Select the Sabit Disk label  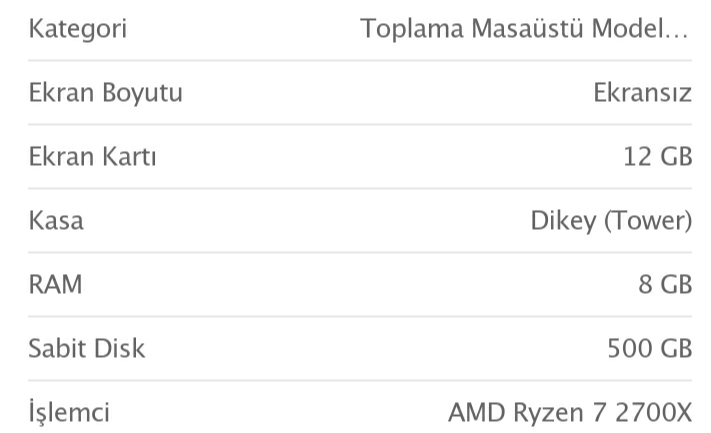click(87, 349)
